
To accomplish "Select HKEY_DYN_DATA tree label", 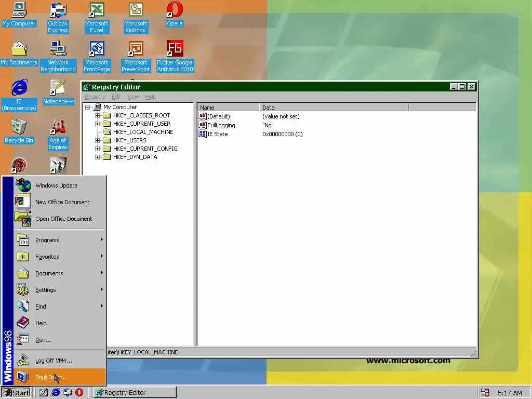I will click(135, 157).
